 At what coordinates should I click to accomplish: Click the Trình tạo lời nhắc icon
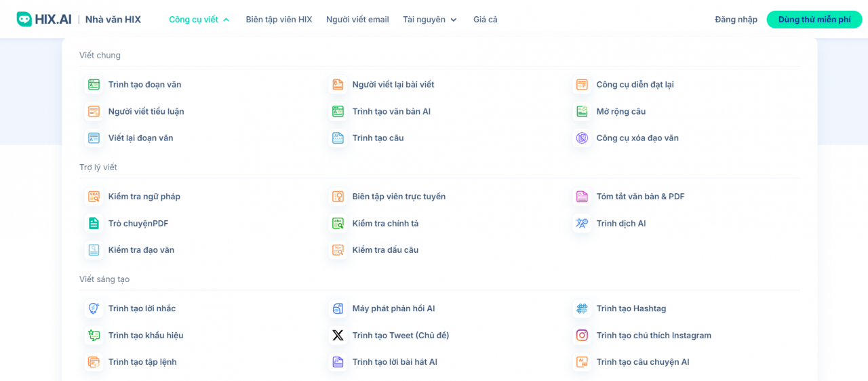point(94,308)
